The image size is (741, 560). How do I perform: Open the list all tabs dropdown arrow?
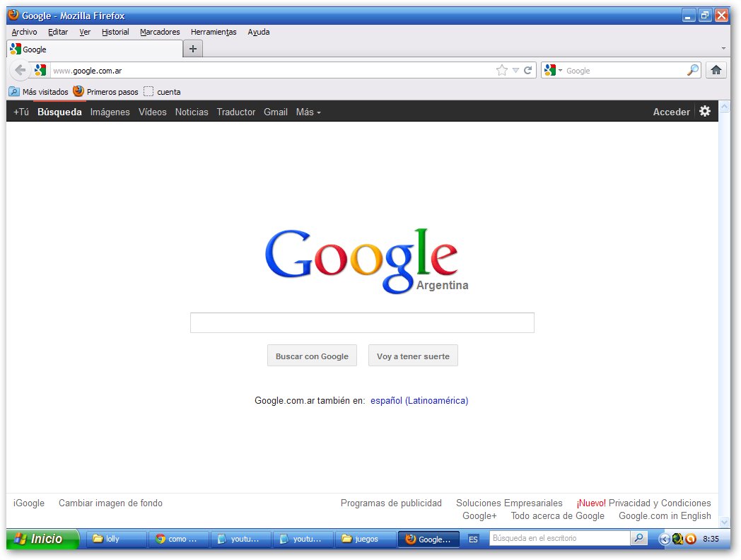click(723, 48)
